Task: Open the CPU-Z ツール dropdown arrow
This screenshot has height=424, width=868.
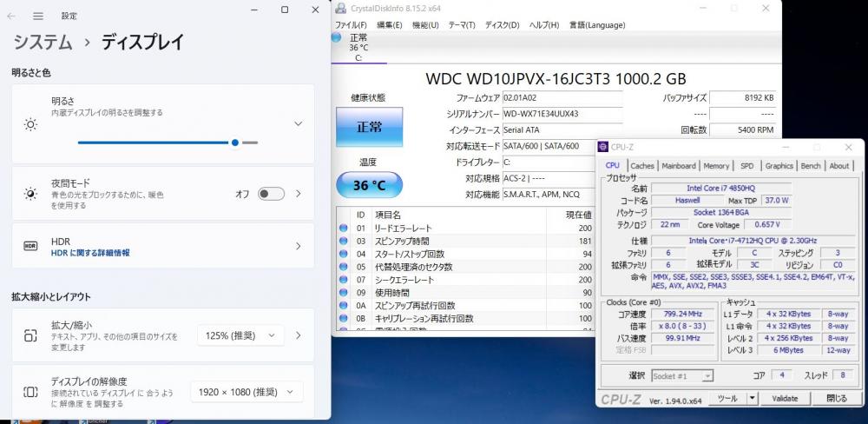Action: coord(753,398)
